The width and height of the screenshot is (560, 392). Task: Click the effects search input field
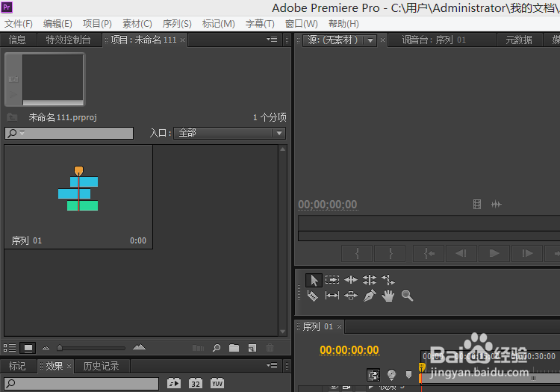[82, 384]
